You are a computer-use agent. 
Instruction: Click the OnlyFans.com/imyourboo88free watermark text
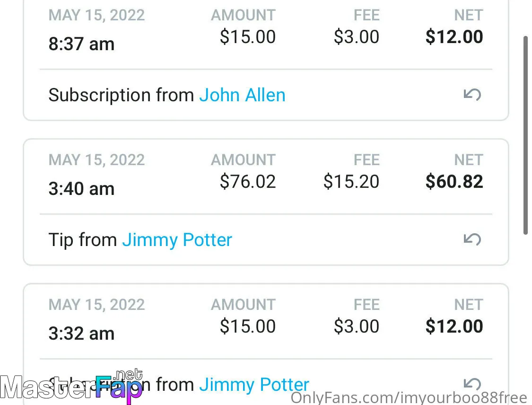(409, 397)
